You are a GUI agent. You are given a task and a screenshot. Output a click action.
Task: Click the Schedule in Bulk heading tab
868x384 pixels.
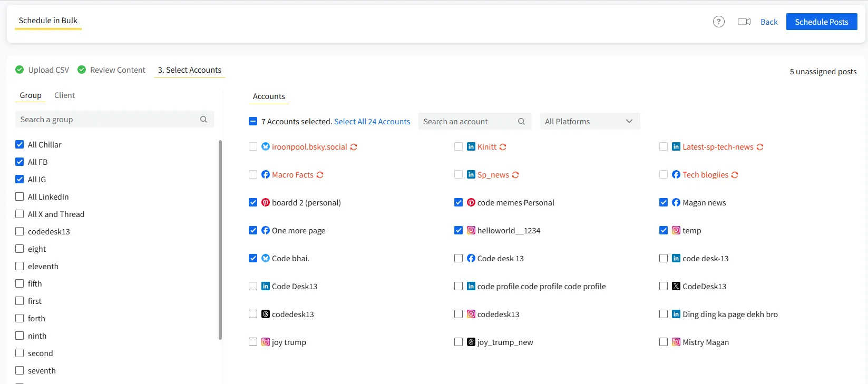click(48, 21)
